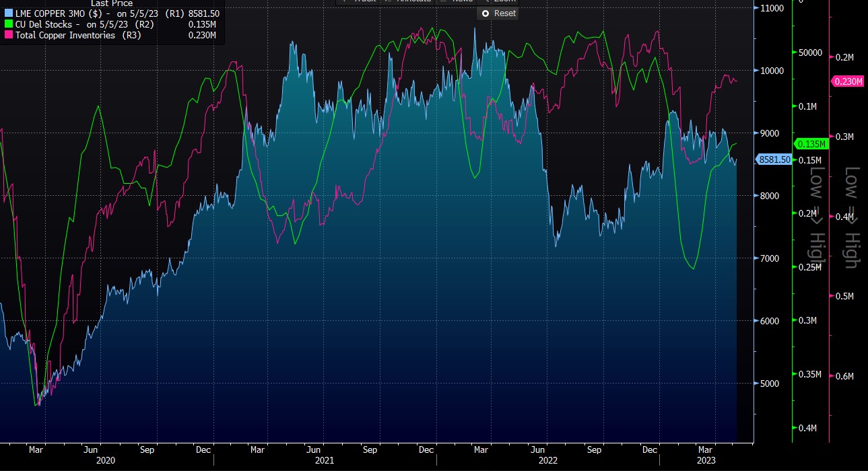Click the 6000 price axis label

770,321
